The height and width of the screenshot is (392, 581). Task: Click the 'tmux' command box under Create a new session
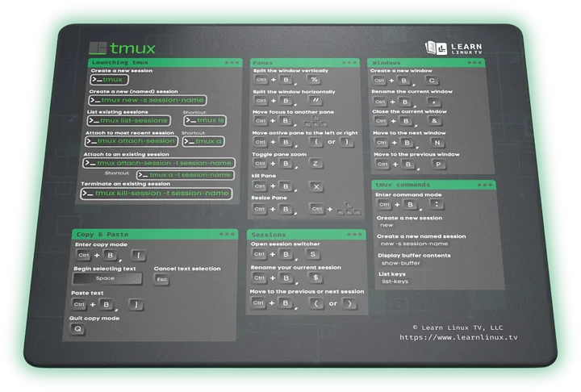tap(109, 80)
